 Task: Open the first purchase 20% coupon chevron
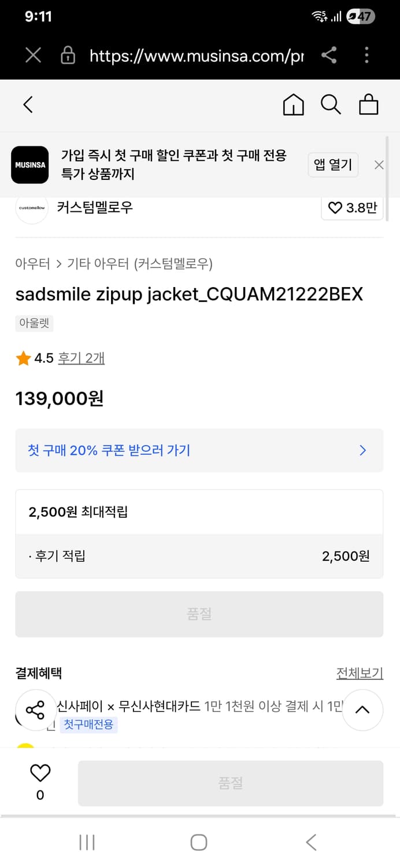[x=362, y=450]
